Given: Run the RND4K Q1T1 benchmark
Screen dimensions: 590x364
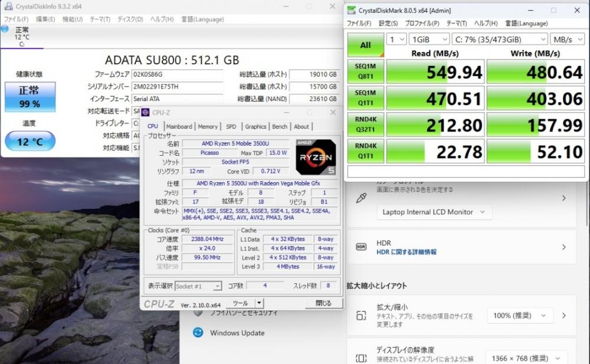Looking at the screenshot, I should 365,151.
